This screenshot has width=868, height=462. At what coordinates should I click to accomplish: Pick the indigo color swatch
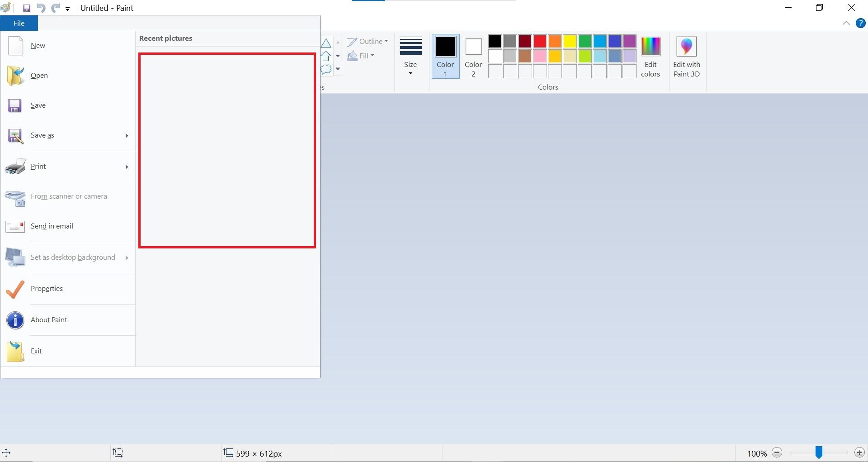click(x=614, y=42)
